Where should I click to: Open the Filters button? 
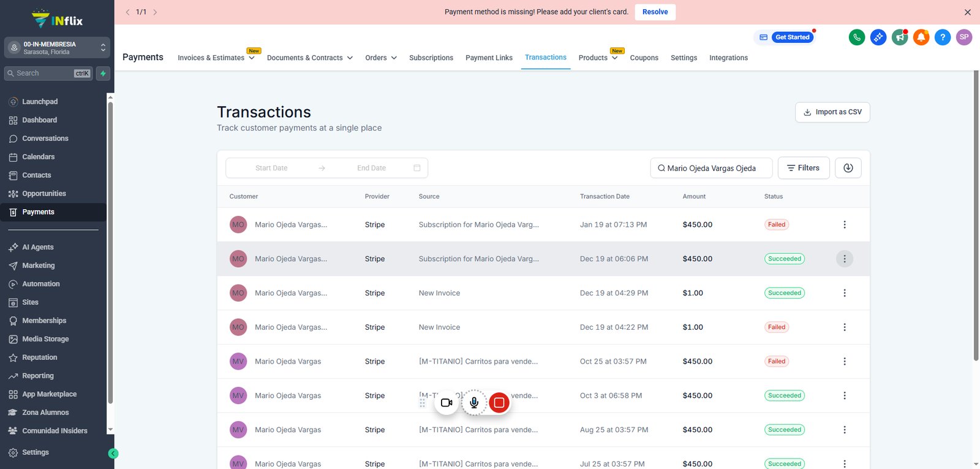(x=804, y=168)
